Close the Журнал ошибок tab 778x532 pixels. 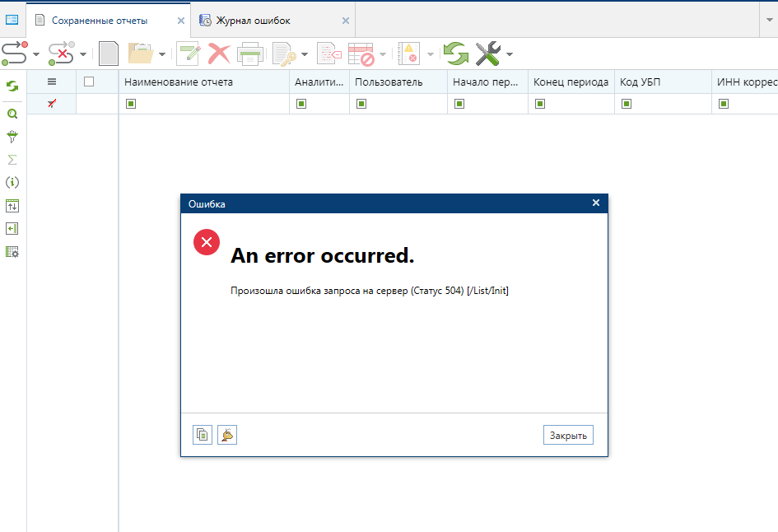pyautogui.click(x=346, y=21)
